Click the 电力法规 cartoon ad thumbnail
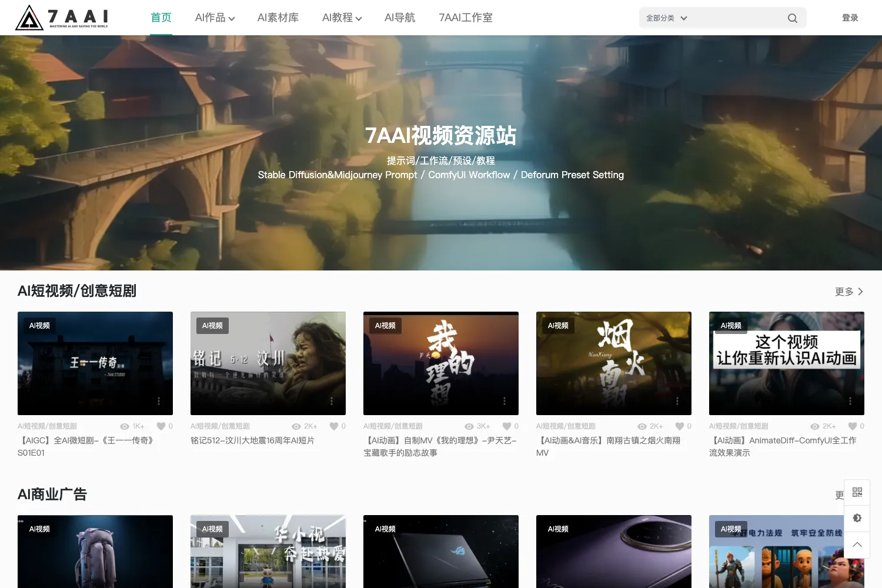 click(787, 552)
